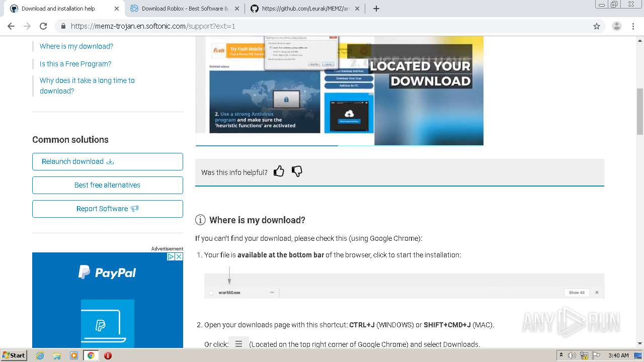Viewport: 644px width, 362px height.
Task: Bookmark this page with the star icon
Action: click(x=597, y=26)
